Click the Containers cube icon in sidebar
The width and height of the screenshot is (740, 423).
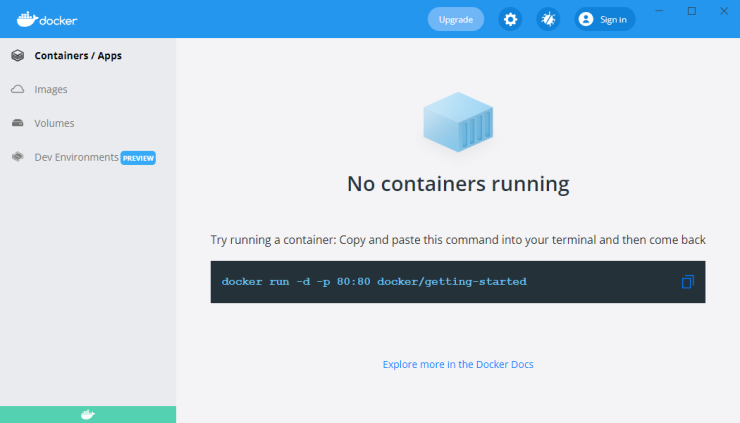[18, 56]
